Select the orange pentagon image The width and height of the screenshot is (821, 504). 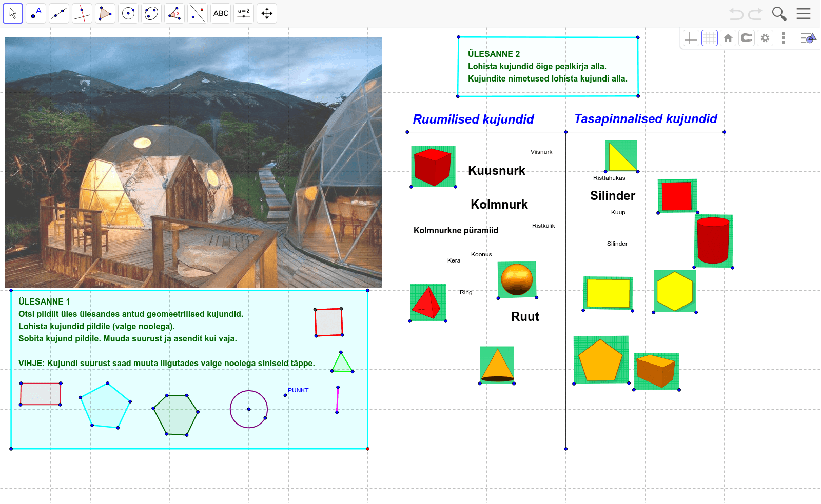click(601, 360)
